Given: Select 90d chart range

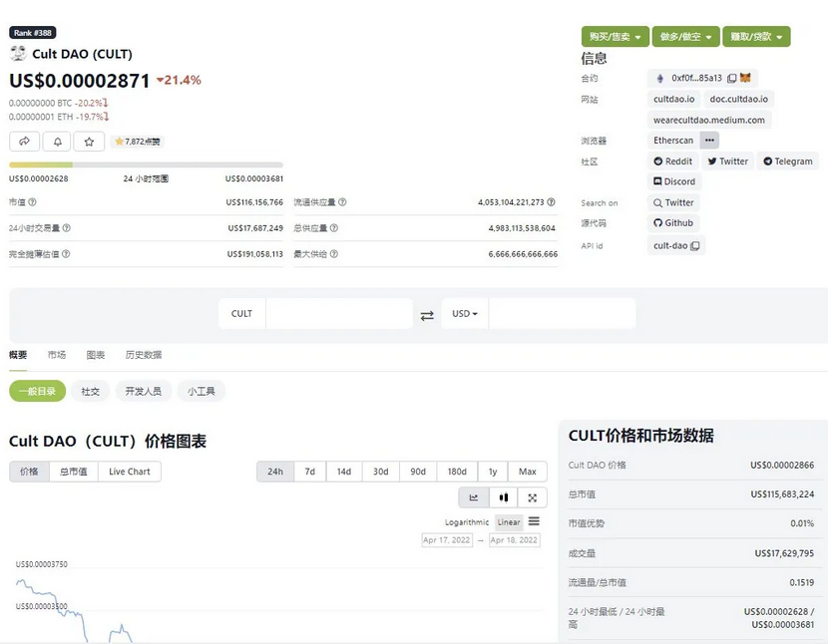Looking at the screenshot, I should point(418,472).
